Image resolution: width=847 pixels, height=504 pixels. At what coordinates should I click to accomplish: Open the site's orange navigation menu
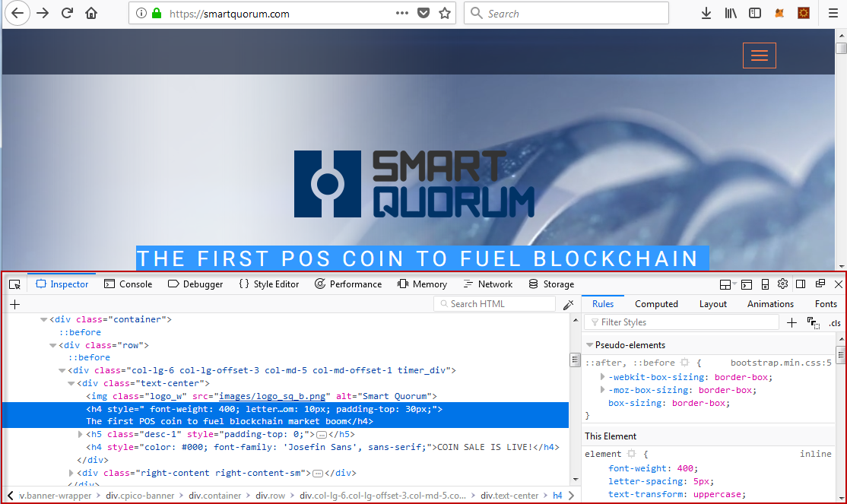(x=759, y=55)
